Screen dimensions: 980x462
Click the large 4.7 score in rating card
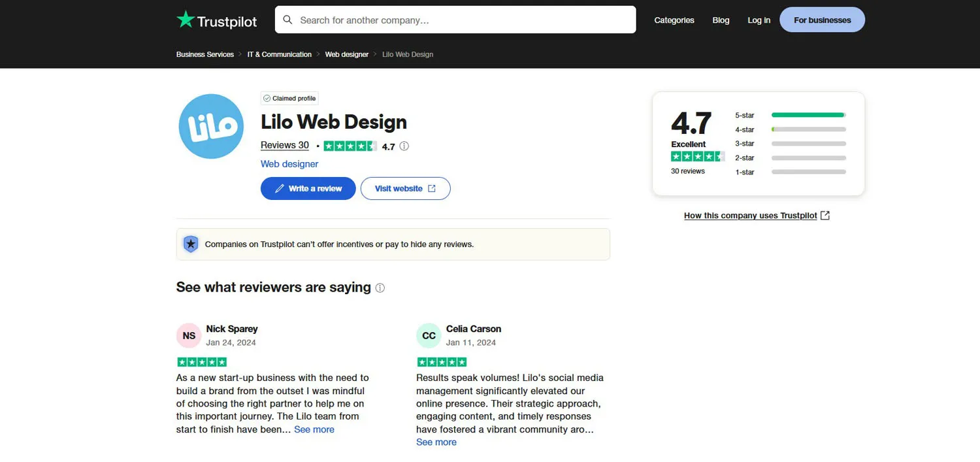691,124
